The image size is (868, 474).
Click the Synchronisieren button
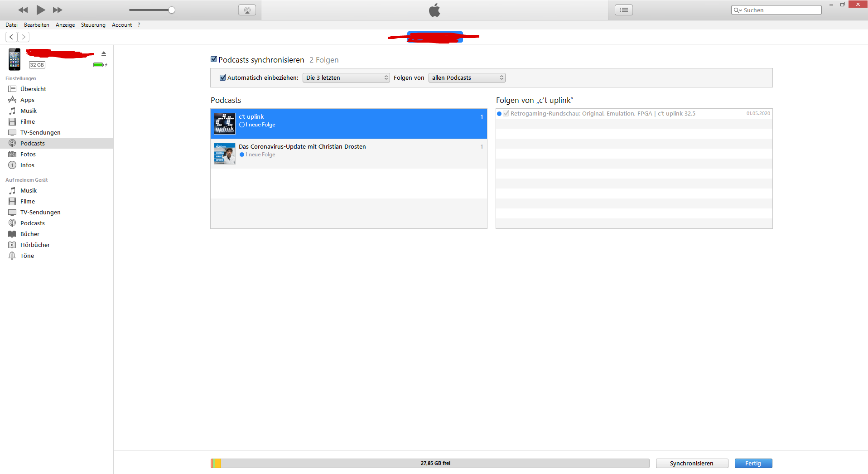point(692,463)
